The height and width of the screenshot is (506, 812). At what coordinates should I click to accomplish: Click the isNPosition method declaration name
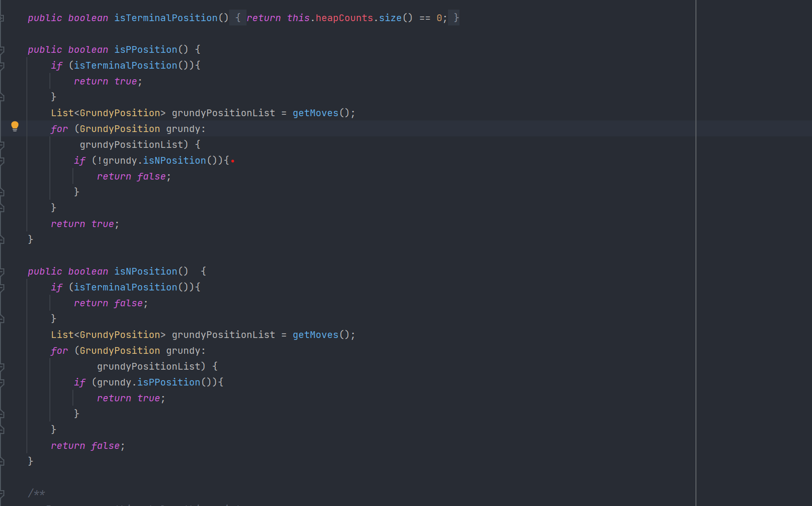[x=145, y=272]
